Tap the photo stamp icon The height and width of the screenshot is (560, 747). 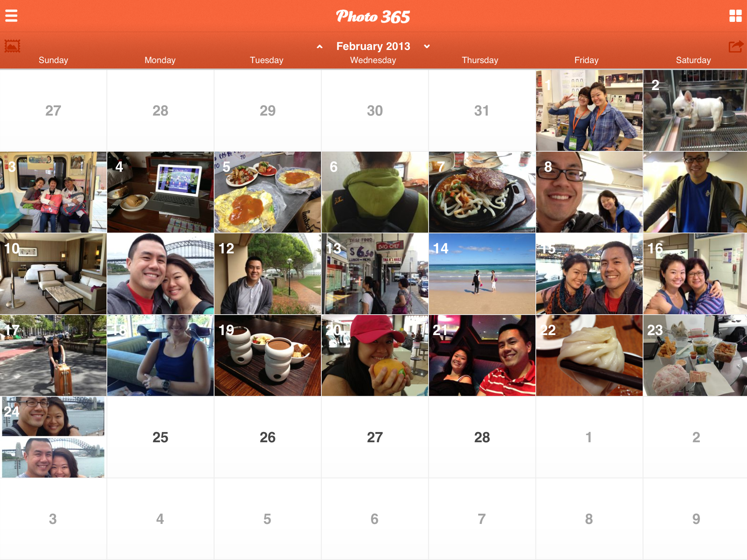tap(12, 46)
